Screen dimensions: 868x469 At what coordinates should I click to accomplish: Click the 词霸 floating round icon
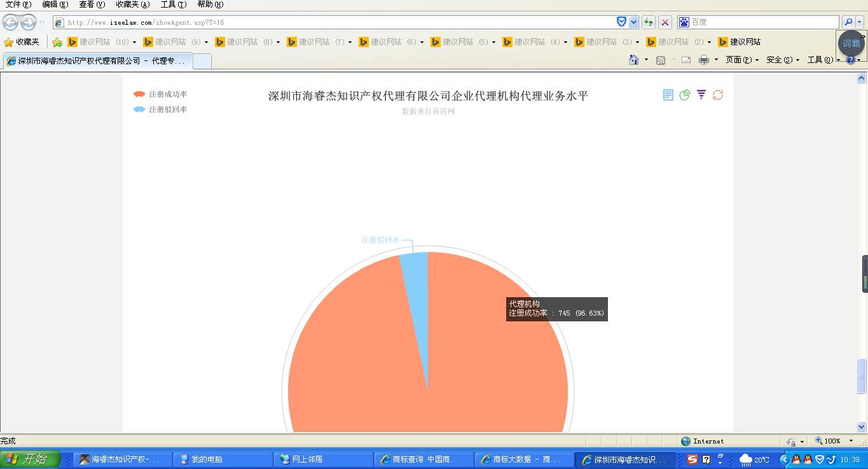(x=851, y=44)
